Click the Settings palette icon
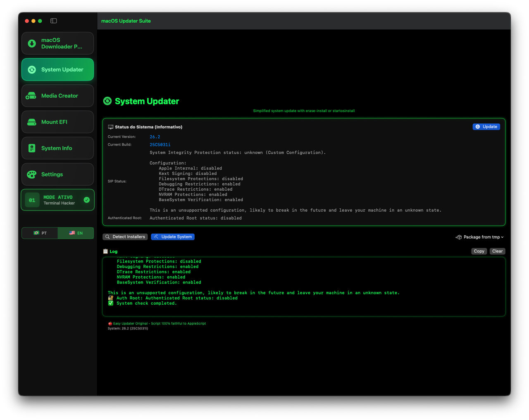This screenshot has width=529, height=420. tap(32, 174)
